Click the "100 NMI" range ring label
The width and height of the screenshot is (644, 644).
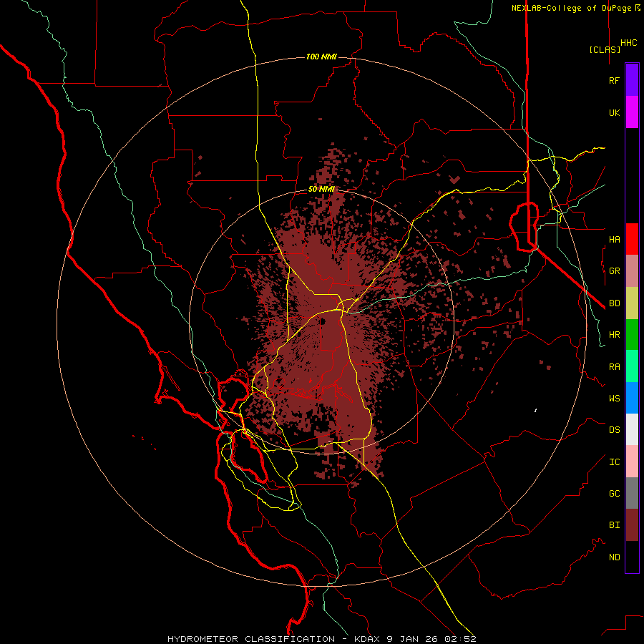coord(321,57)
